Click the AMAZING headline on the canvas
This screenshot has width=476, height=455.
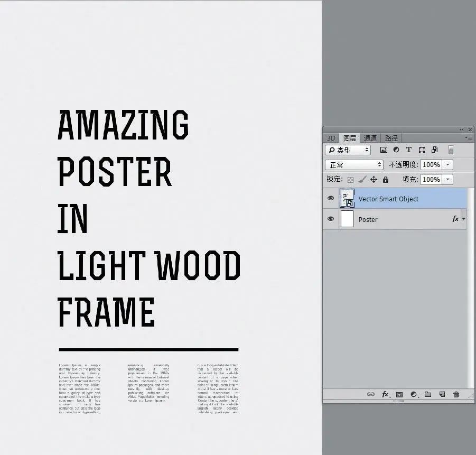click(123, 125)
